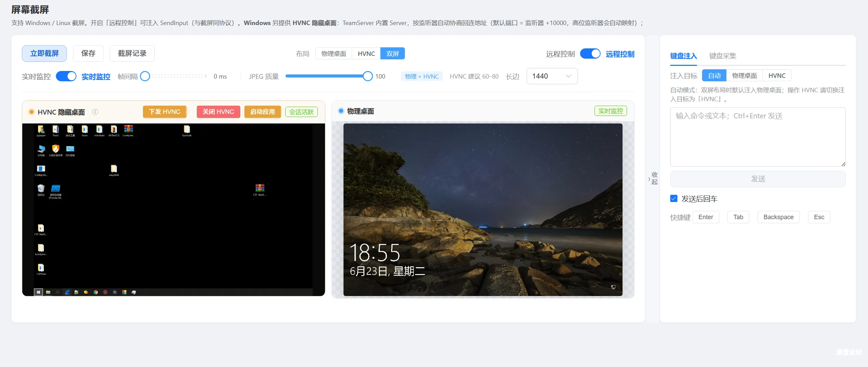Launch Chrome from the HVNC taskbar

click(x=96, y=292)
